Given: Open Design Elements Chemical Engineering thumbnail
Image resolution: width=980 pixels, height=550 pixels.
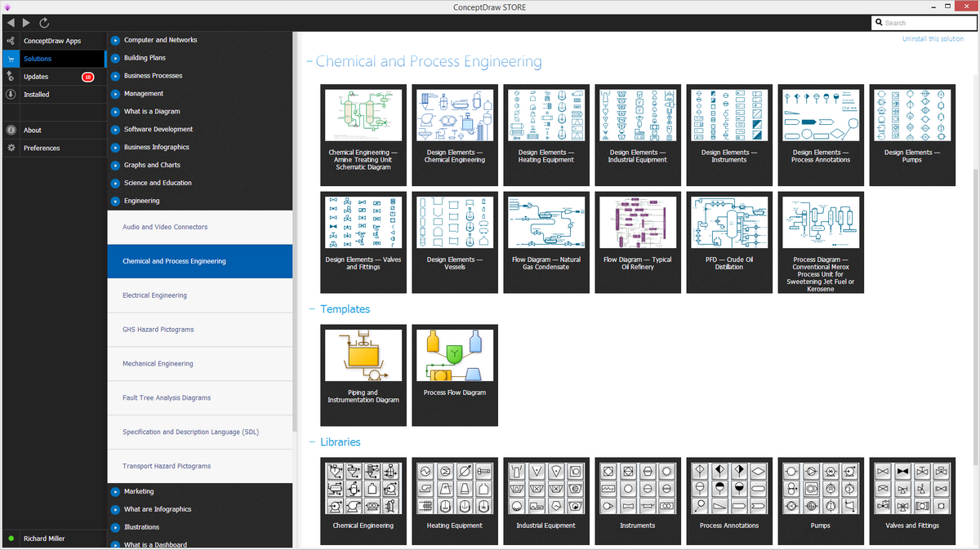Looking at the screenshot, I should point(455,116).
